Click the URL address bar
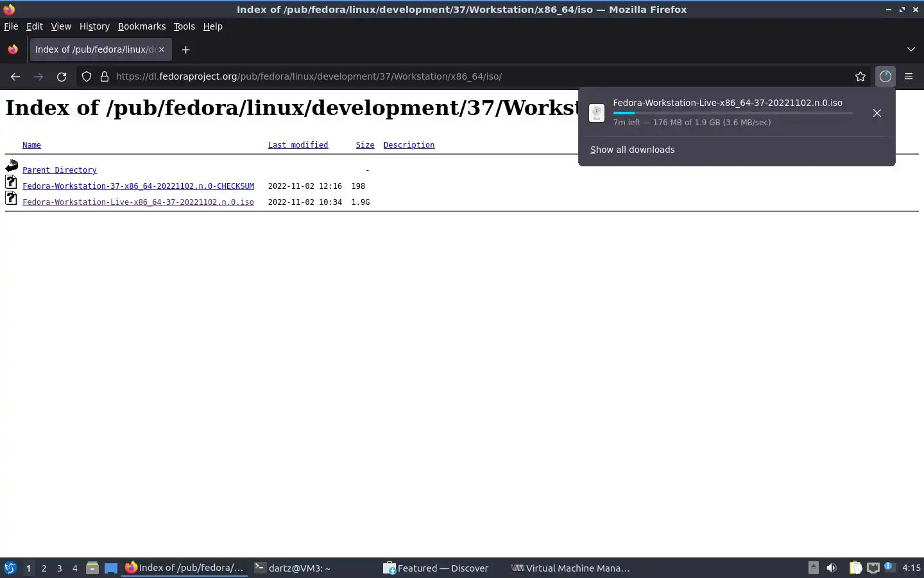 click(475, 76)
